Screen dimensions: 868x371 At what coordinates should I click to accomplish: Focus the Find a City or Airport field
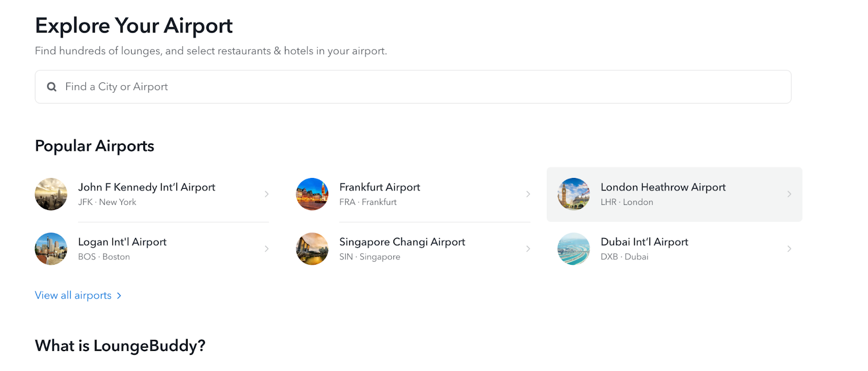[413, 87]
